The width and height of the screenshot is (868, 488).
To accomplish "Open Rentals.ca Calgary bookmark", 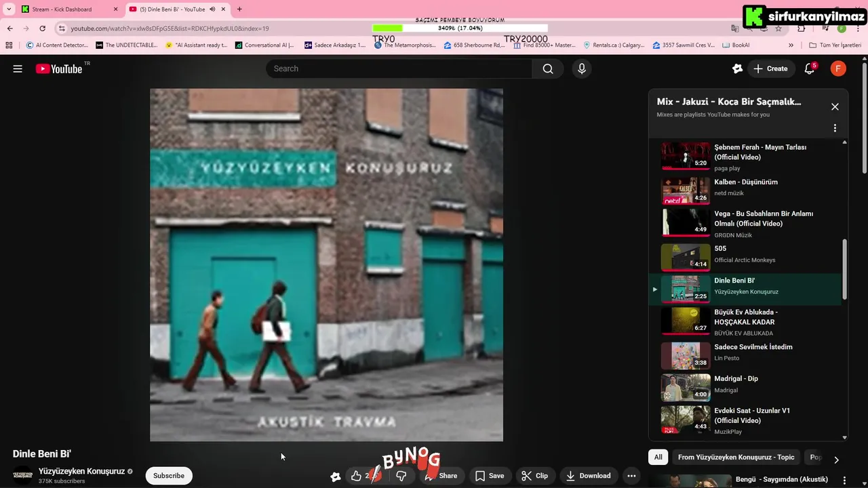I will point(614,45).
